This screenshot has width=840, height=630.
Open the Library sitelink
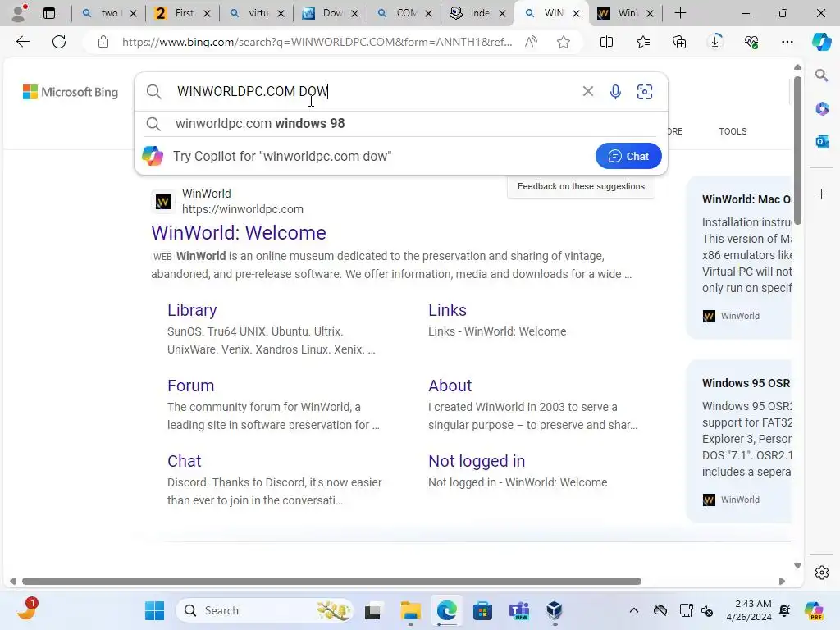192,310
